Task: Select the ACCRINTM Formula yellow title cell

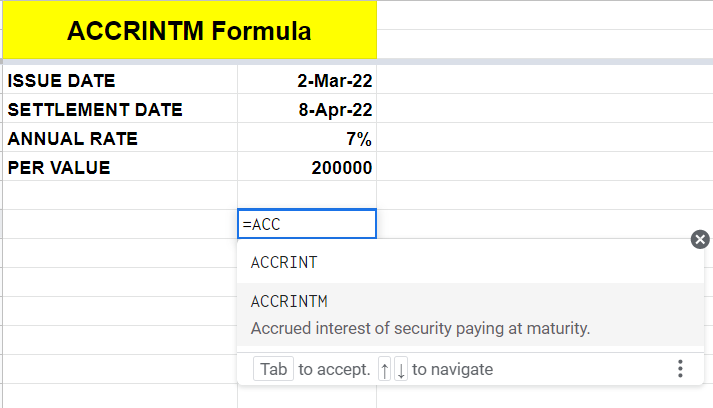Action: (x=190, y=30)
